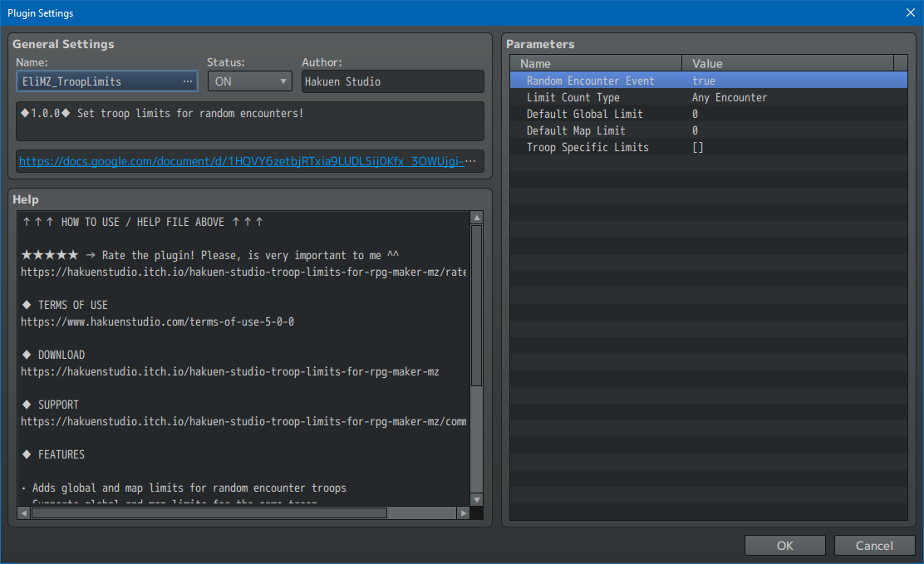Click the 'Any Encounter' value cell

730,97
